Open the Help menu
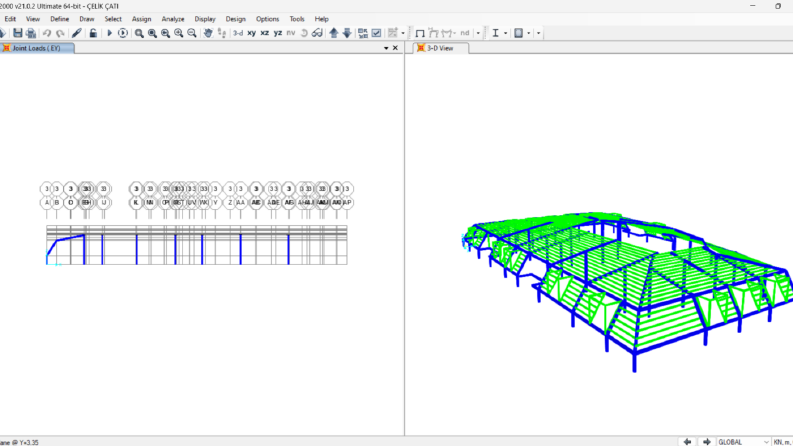The height and width of the screenshot is (446, 793). pyautogui.click(x=322, y=19)
